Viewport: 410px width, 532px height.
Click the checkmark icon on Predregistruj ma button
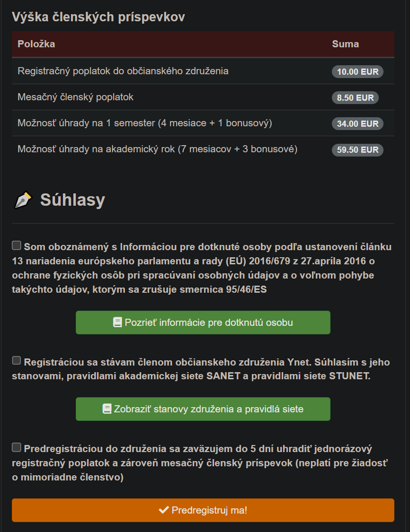(164, 510)
